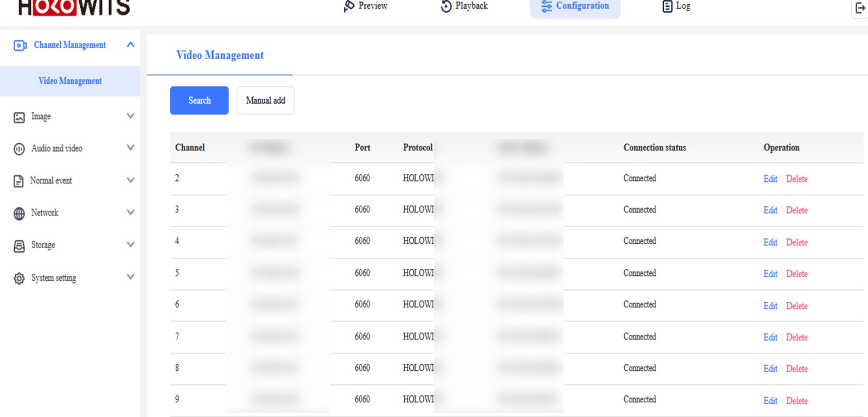This screenshot has height=417, width=868.
Task: Edit channel 5
Action: tap(770, 274)
